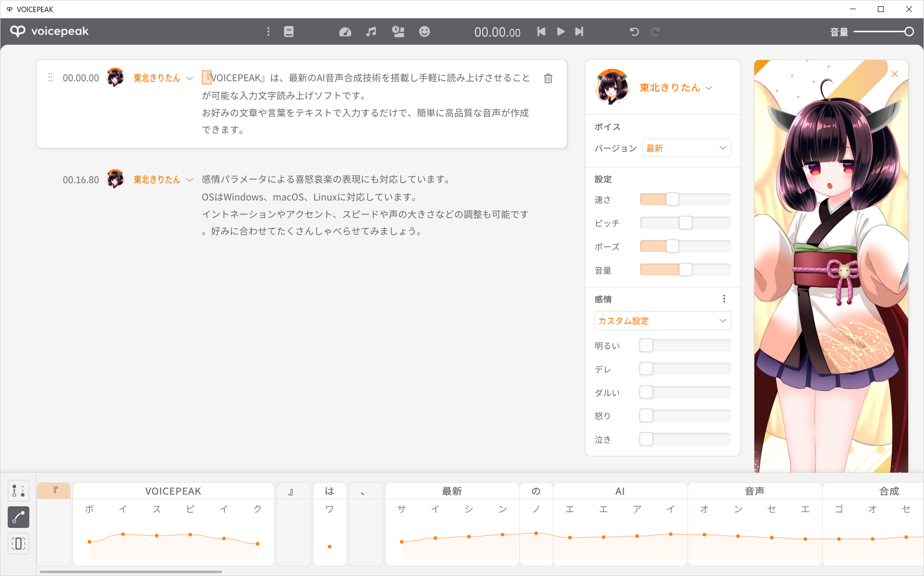
Task: Undo the last action
Action: (x=634, y=32)
